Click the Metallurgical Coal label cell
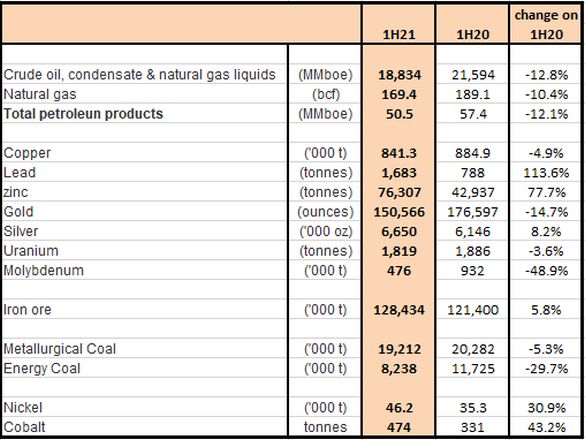 coord(145,349)
